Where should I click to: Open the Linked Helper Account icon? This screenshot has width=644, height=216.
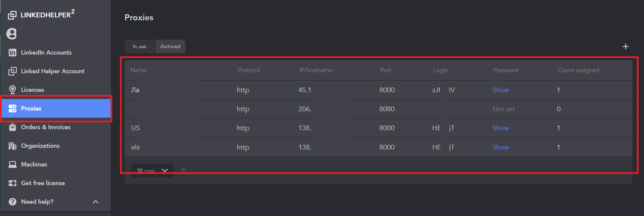pos(13,71)
